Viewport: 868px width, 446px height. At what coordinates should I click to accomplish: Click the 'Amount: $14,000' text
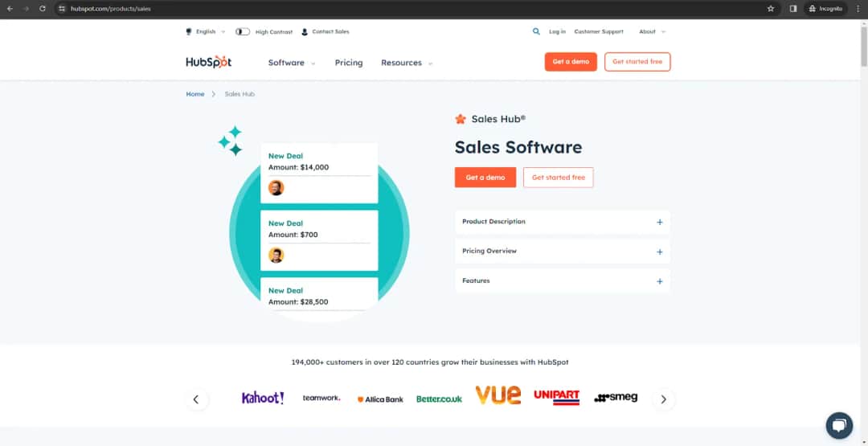[298, 167]
